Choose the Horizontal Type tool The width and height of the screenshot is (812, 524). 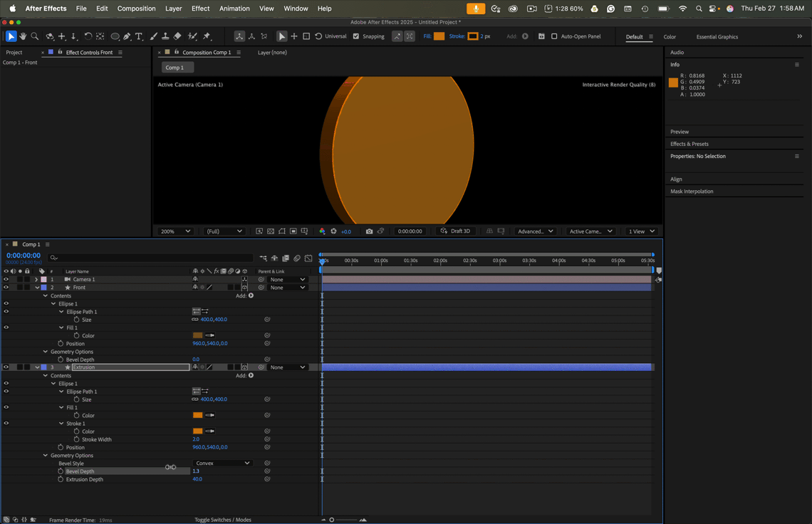[139, 36]
